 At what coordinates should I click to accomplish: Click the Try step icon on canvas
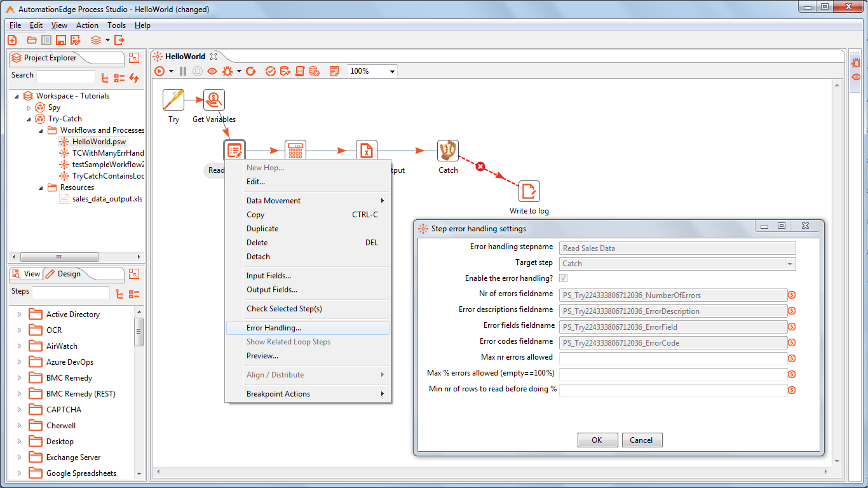(x=173, y=100)
